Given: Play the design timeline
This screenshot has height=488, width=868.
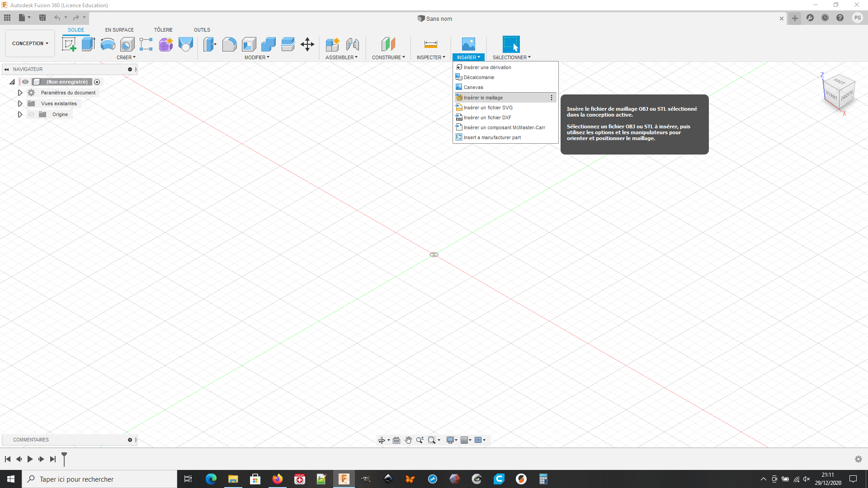Looking at the screenshot, I should click(30, 459).
